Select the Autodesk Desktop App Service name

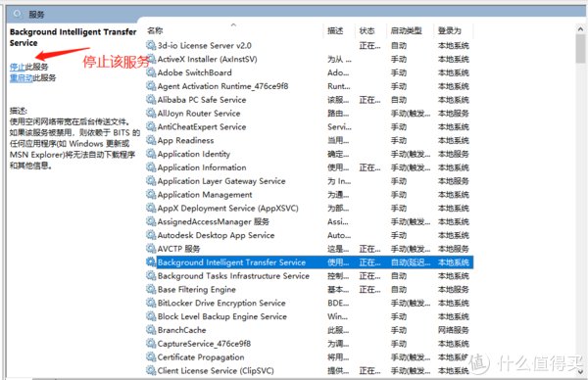click(216, 235)
